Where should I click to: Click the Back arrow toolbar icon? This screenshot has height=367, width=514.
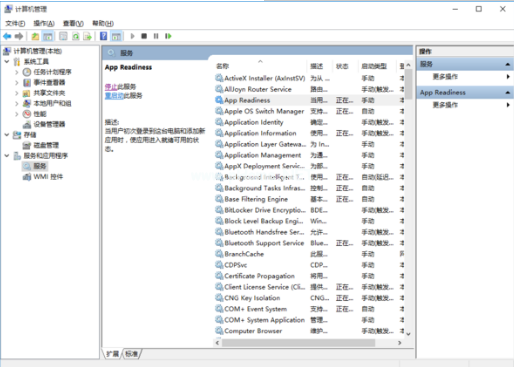7,36
